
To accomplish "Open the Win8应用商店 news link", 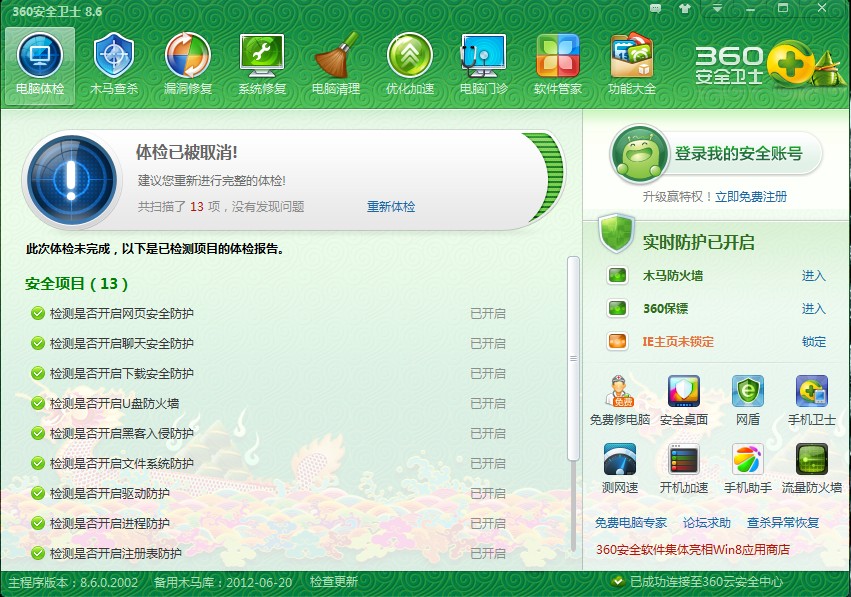I will pyautogui.click(x=693, y=550).
